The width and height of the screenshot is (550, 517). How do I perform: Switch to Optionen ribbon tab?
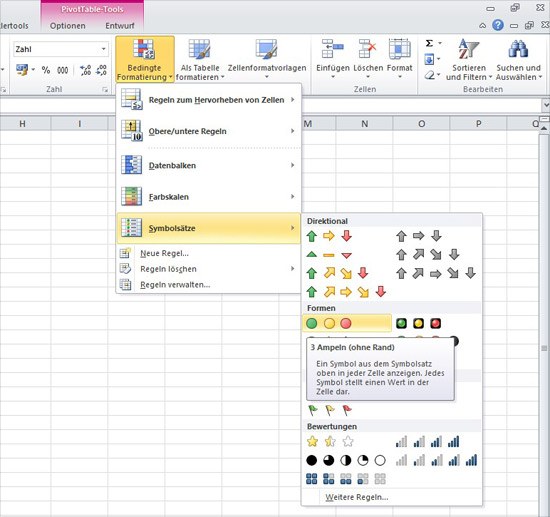click(x=67, y=26)
